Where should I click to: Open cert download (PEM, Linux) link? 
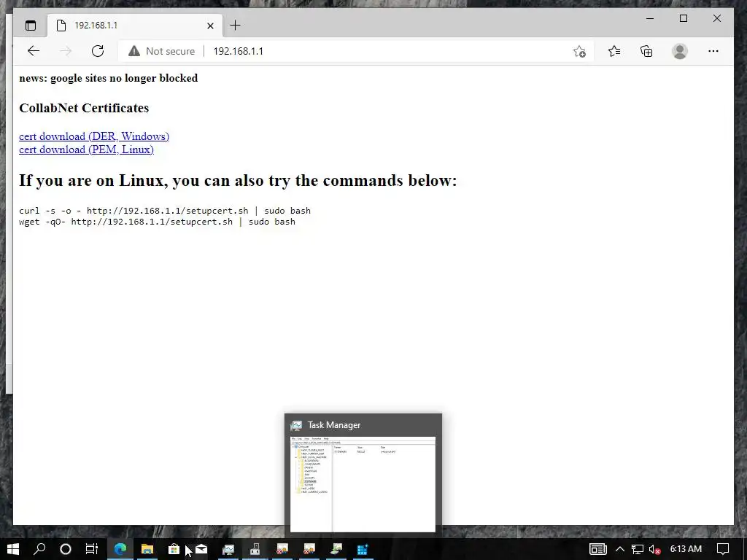86,149
